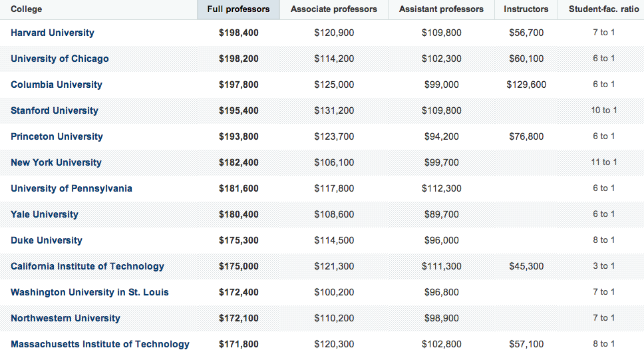Open Duke University link
This screenshot has width=644, height=354.
(x=47, y=240)
